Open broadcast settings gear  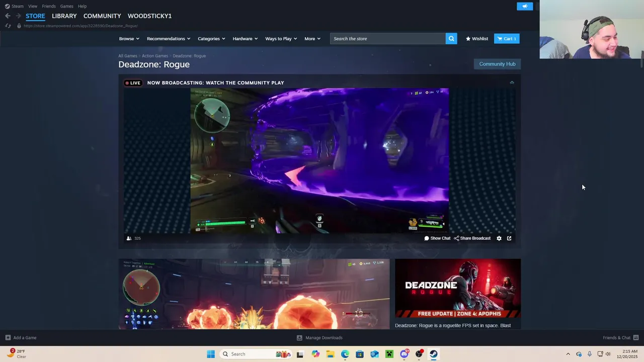click(499, 238)
